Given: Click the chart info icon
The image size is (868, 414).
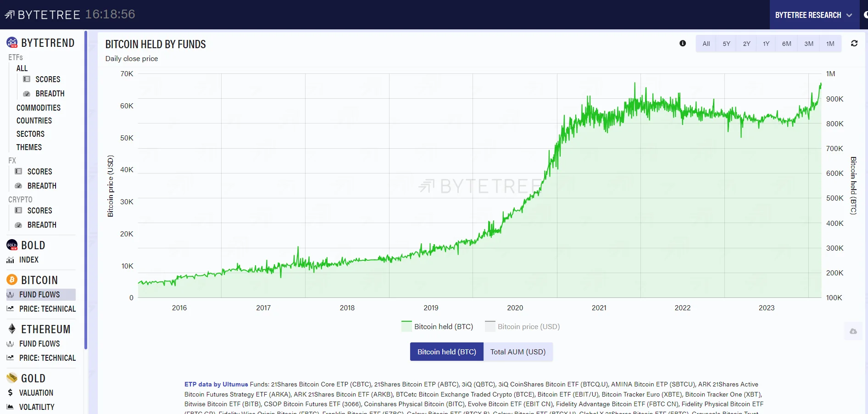Looking at the screenshot, I should (683, 43).
